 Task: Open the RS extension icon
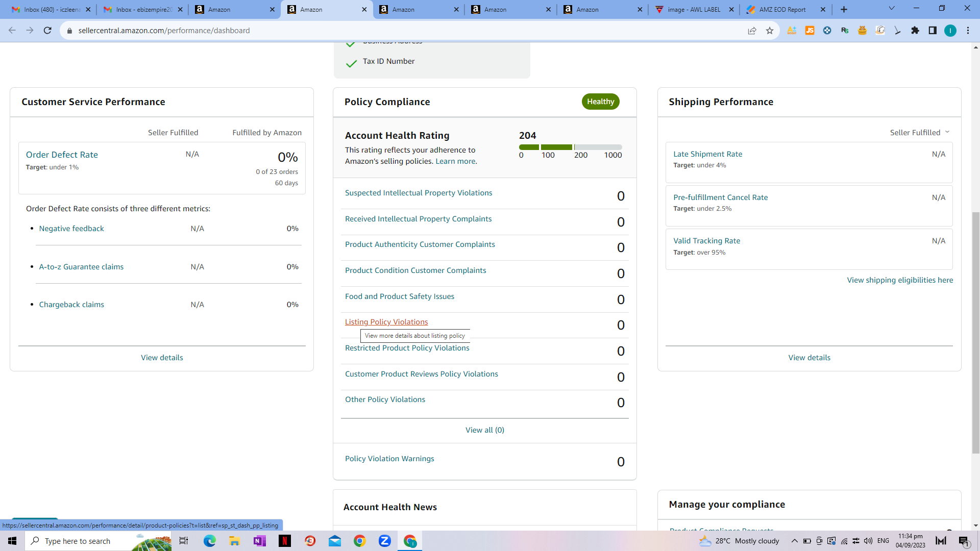click(x=845, y=31)
